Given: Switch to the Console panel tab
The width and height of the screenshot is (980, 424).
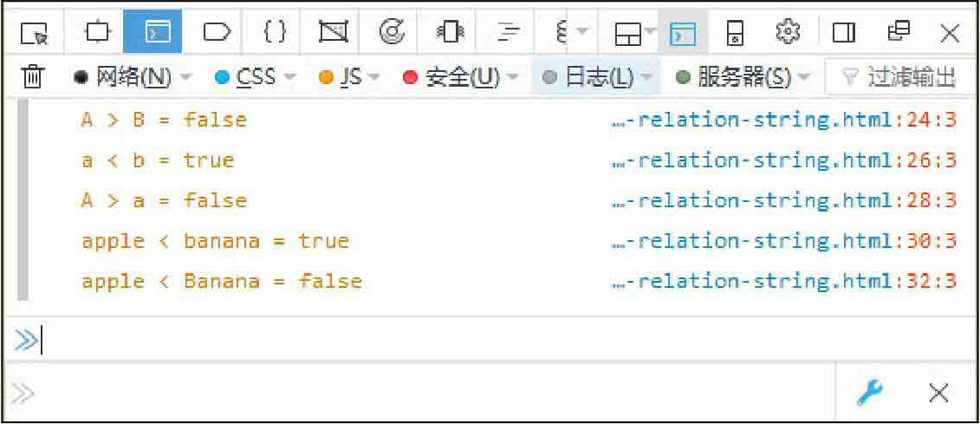Looking at the screenshot, I should 153,32.
